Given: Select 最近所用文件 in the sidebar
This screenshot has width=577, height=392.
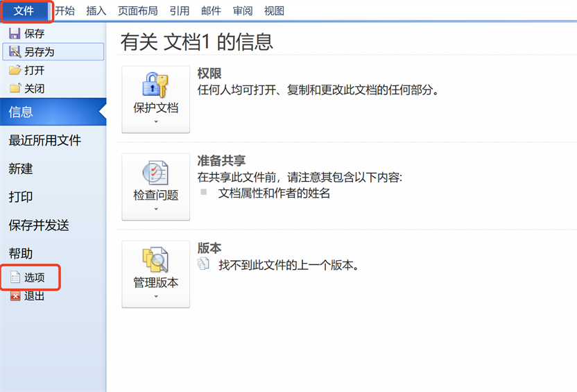Looking at the screenshot, I should (x=45, y=141).
